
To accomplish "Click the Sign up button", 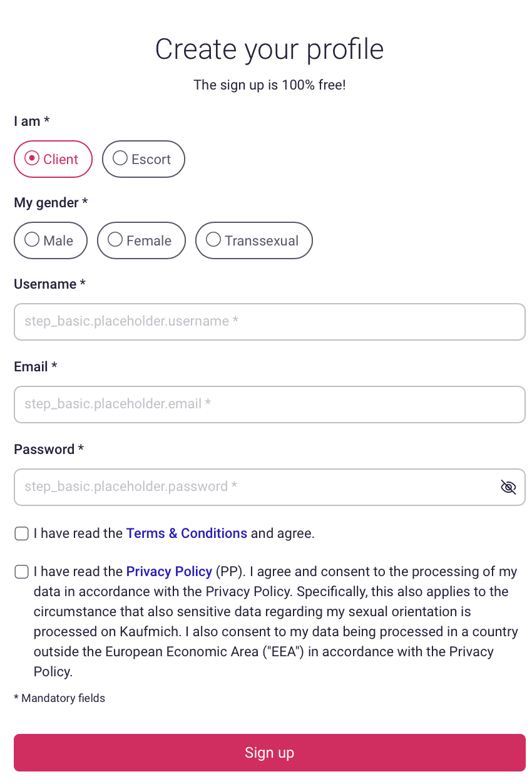I will pos(270,753).
